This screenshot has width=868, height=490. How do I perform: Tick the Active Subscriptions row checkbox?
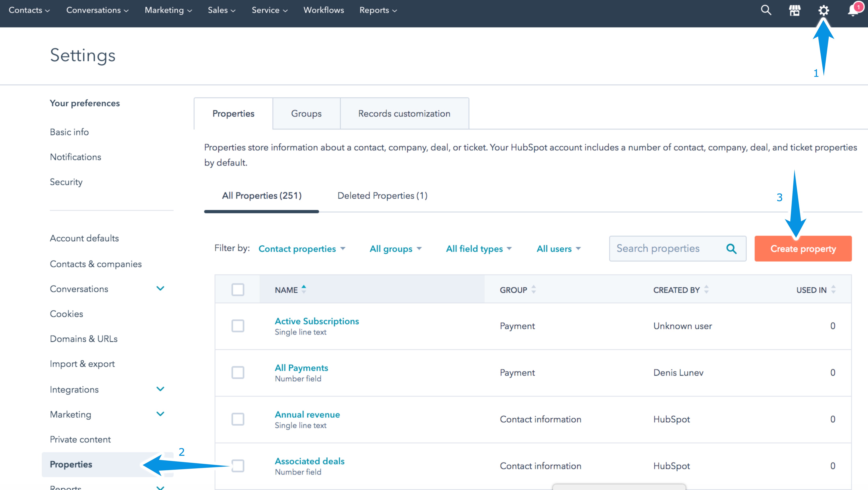(x=237, y=326)
